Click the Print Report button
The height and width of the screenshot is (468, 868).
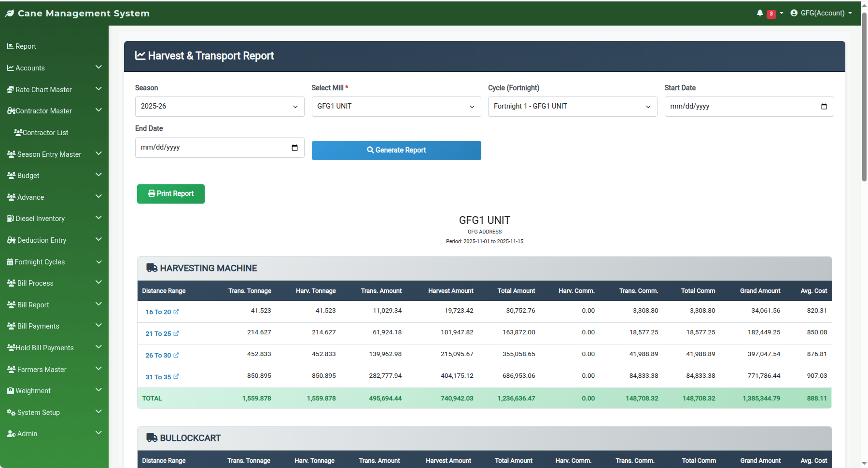click(171, 194)
